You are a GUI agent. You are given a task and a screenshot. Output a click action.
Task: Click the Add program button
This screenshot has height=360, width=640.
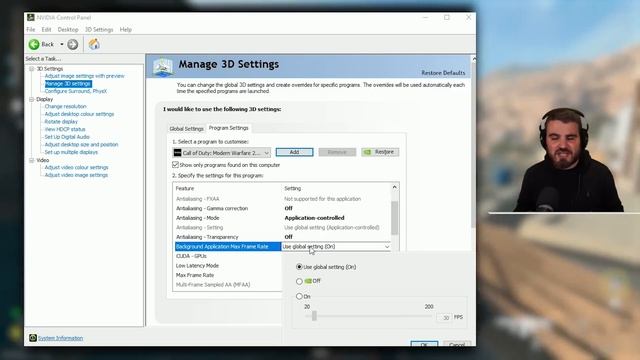pyautogui.click(x=294, y=152)
